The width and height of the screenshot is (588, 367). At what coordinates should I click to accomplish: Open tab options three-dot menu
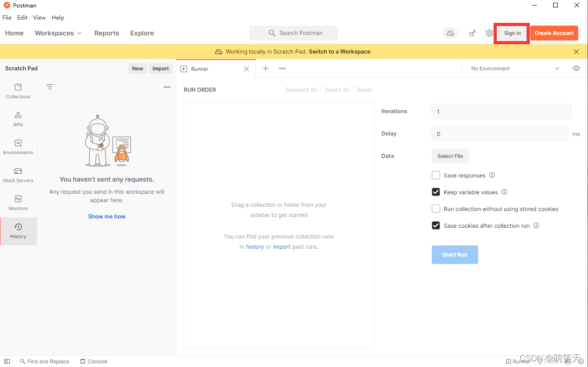pyautogui.click(x=282, y=68)
